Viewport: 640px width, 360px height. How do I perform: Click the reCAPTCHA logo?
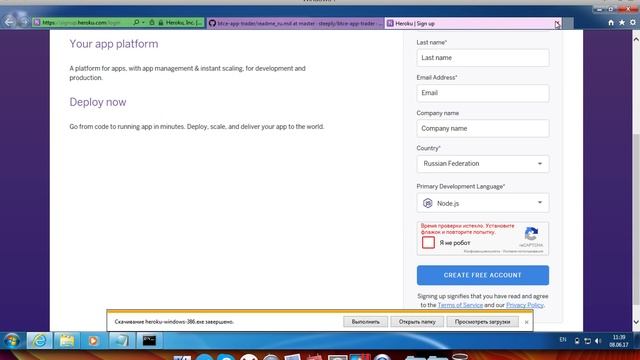tap(531, 234)
